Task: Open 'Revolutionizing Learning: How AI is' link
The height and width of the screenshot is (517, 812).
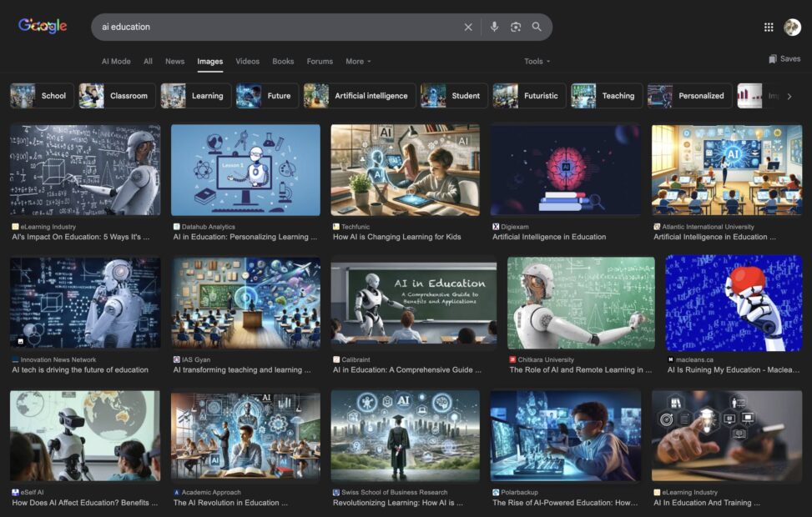Action: click(x=398, y=503)
